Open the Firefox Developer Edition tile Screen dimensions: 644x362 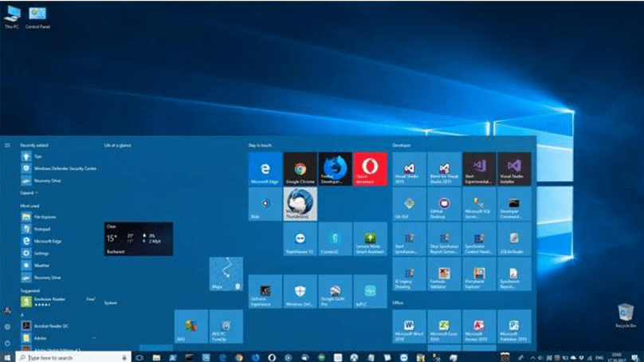point(335,169)
